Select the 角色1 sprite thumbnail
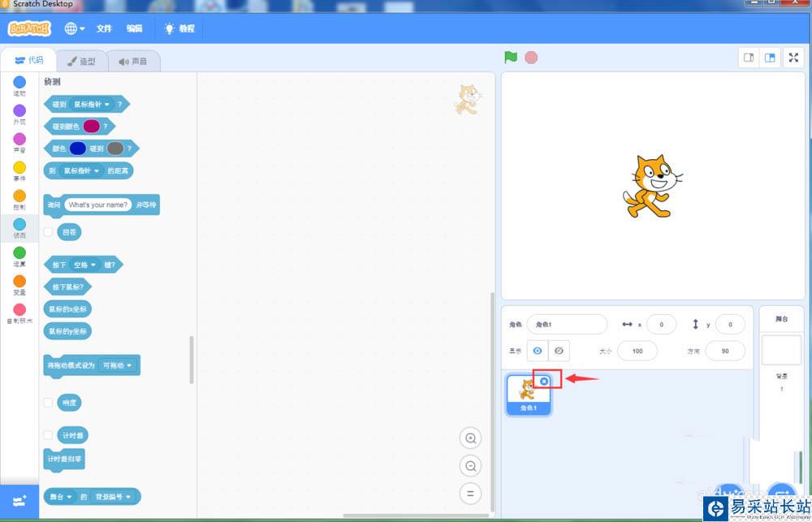Viewport: 812px width, 522px height. click(x=529, y=395)
